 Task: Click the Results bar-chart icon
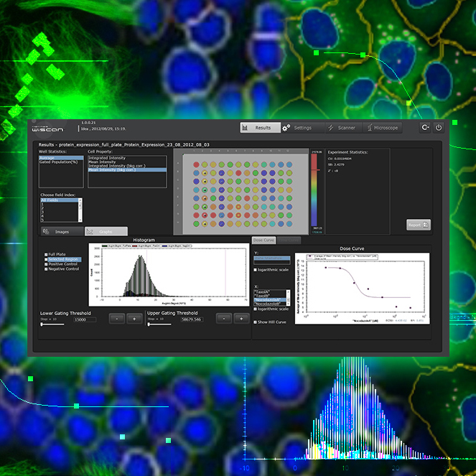pos(245,128)
